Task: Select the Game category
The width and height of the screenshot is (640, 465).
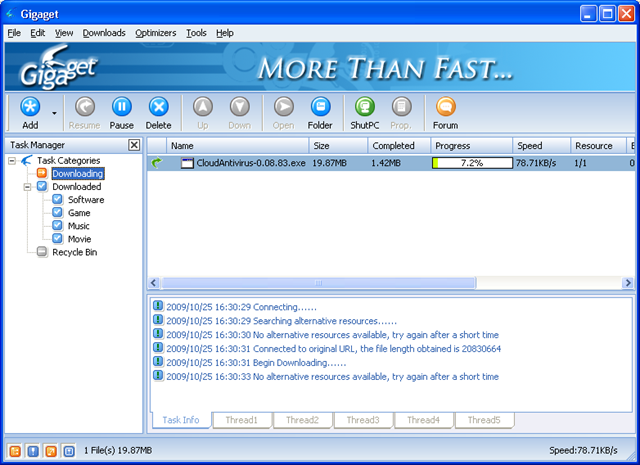Action: click(79, 213)
